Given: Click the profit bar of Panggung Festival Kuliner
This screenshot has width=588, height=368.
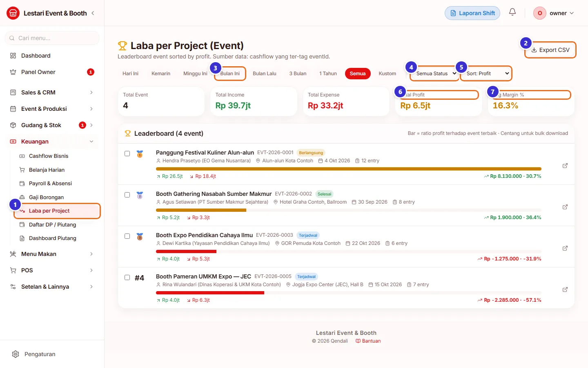Looking at the screenshot, I should [x=349, y=169].
